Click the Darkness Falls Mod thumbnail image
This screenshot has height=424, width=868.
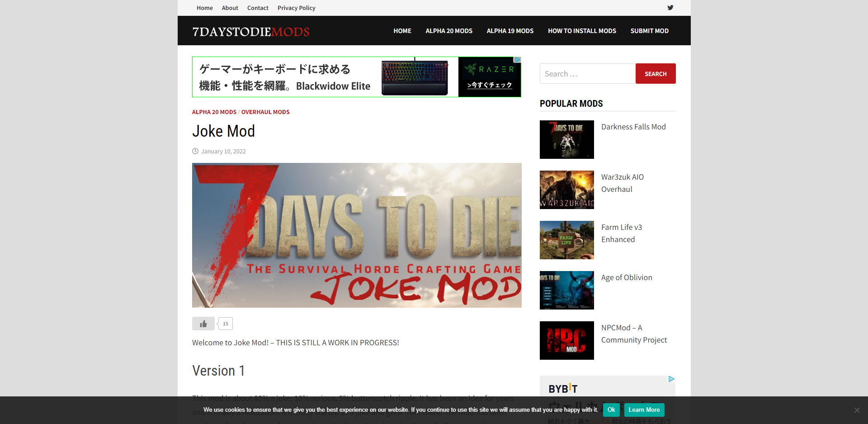566,139
